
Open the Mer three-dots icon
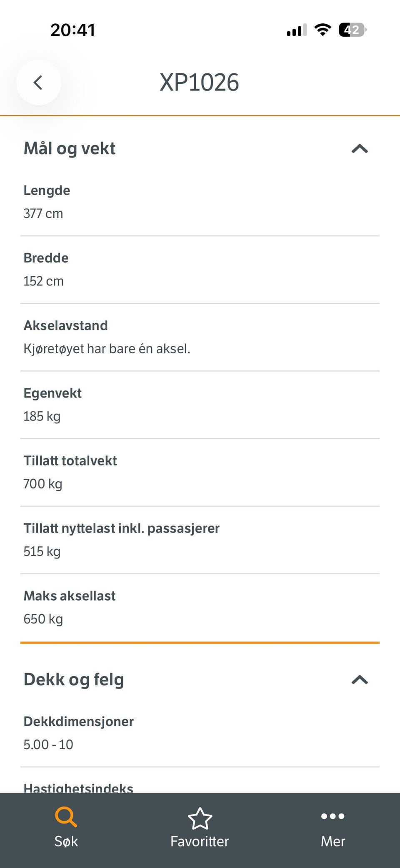(x=332, y=816)
